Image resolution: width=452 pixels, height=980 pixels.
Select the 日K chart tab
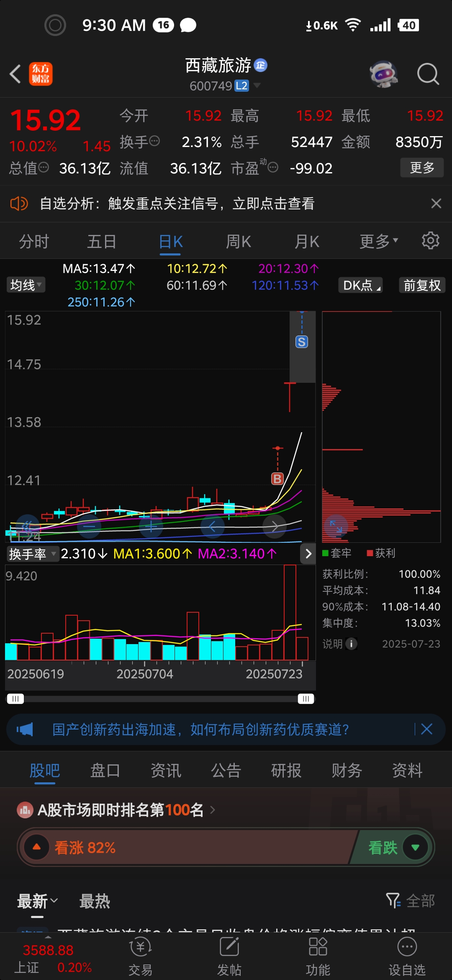click(x=171, y=242)
